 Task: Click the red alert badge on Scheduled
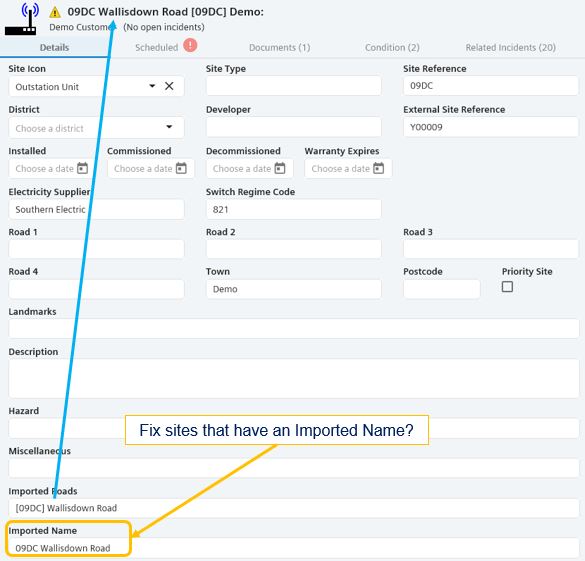(x=190, y=46)
